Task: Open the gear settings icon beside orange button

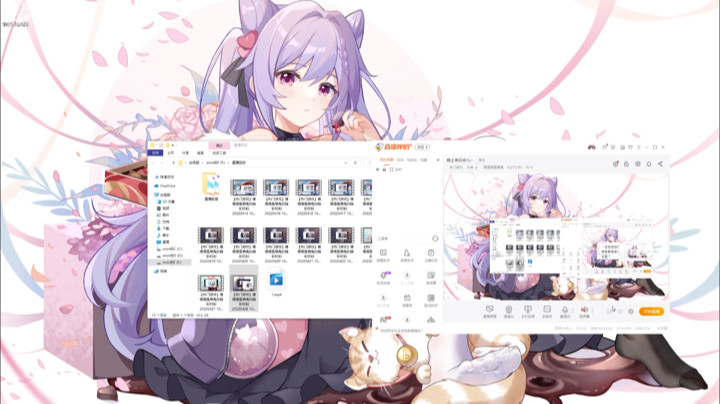Action: (631, 311)
